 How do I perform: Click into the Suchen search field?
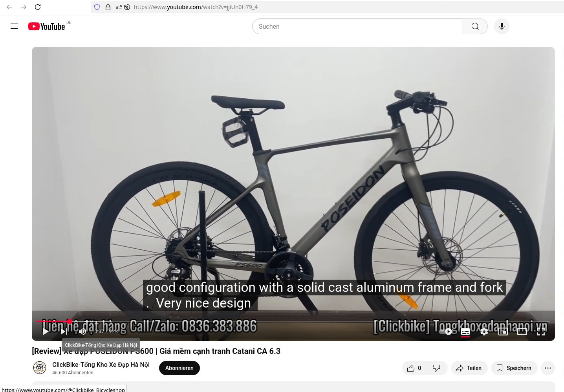click(x=357, y=26)
